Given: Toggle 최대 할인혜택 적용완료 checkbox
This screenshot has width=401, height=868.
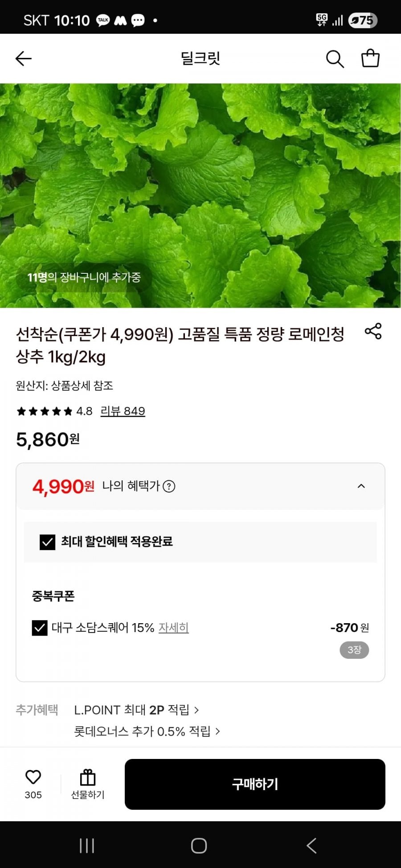Looking at the screenshot, I should 48,542.
